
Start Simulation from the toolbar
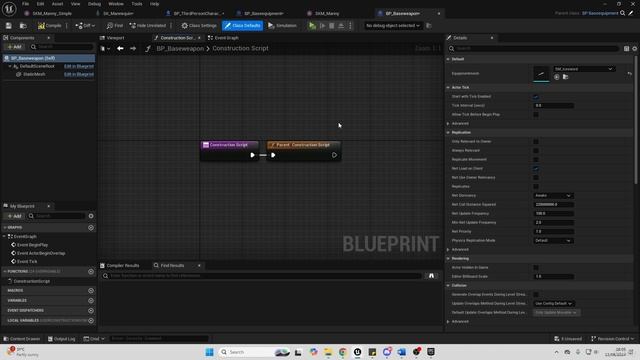282,25
